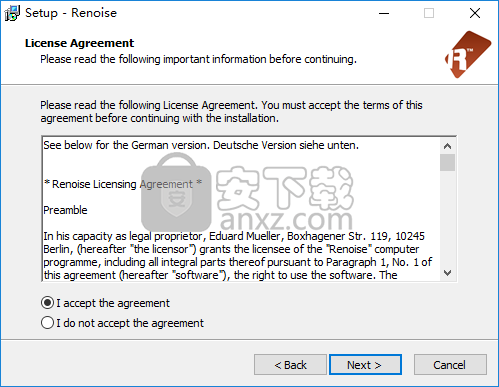Select the license text scrollbar thumb
The width and height of the screenshot is (499, 387).
[x=447, y=162]
